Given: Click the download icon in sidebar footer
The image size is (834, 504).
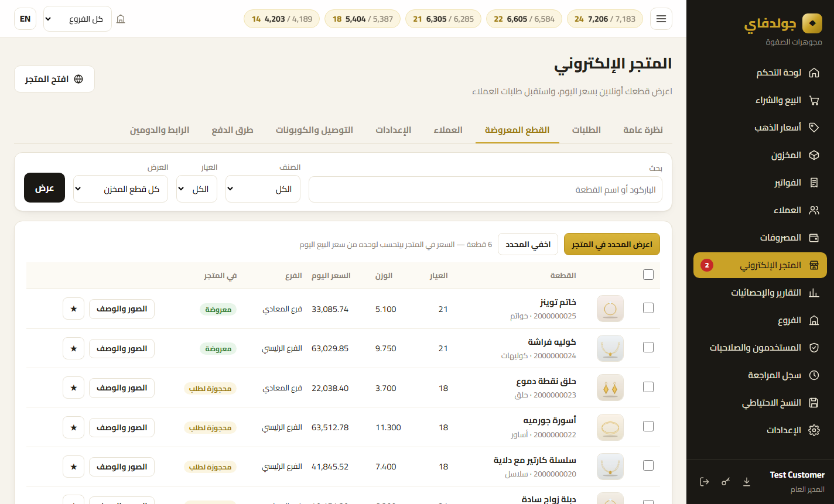Looking at the screenshot, I should coord(747,482).
